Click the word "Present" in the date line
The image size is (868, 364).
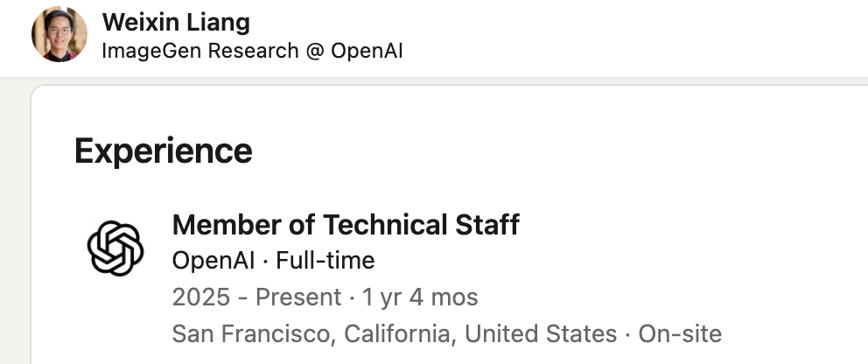pos(298,297)
